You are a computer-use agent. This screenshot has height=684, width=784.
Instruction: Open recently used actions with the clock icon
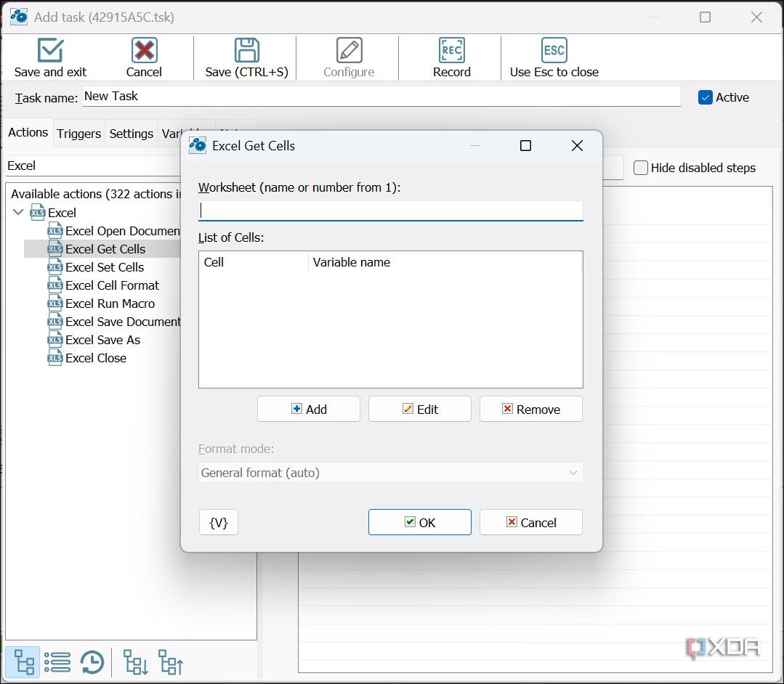[x=91, y=661]
